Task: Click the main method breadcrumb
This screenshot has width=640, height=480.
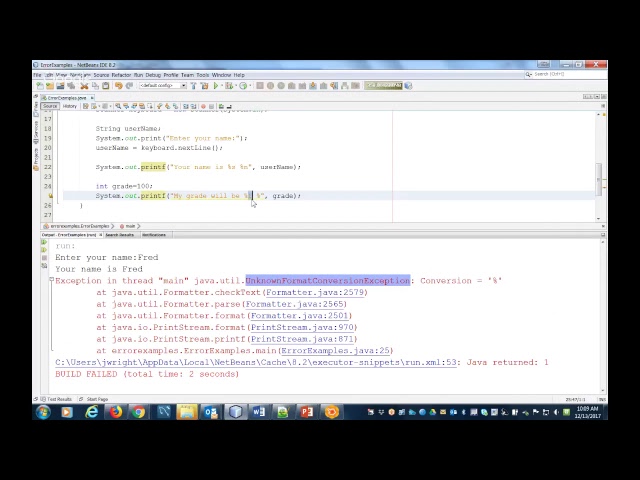Action: [x=128, y=226]
